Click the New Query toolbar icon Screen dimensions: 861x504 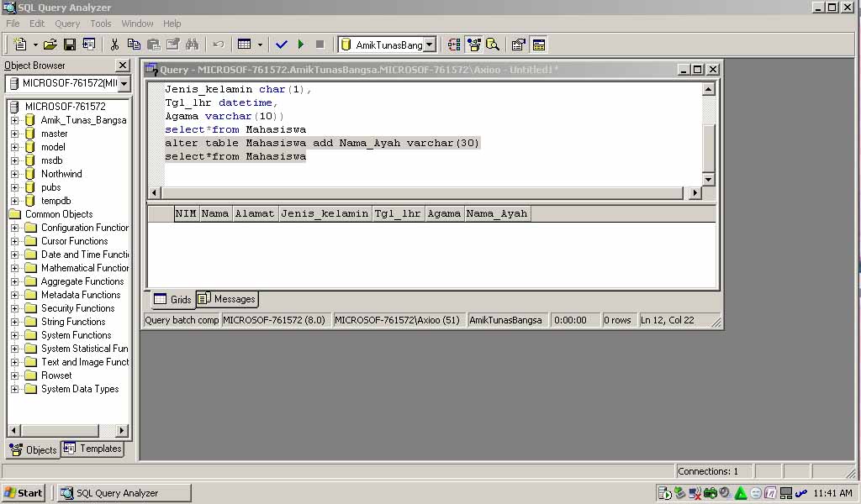[20, 45]
